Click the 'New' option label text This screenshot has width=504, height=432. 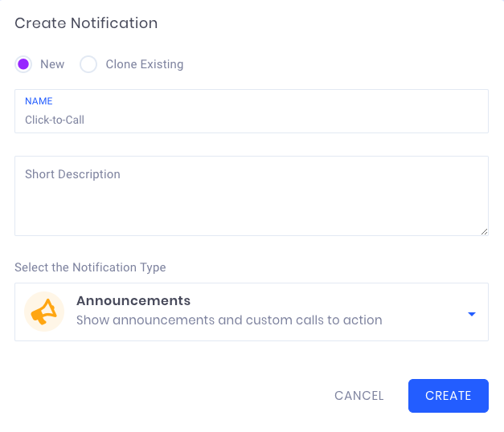(x=52, y=64)
